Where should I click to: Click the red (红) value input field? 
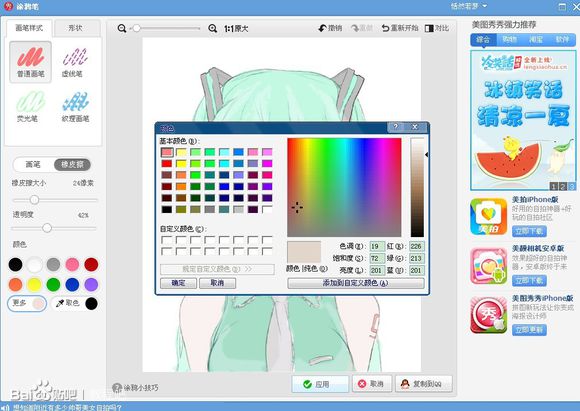pos(417,246)
